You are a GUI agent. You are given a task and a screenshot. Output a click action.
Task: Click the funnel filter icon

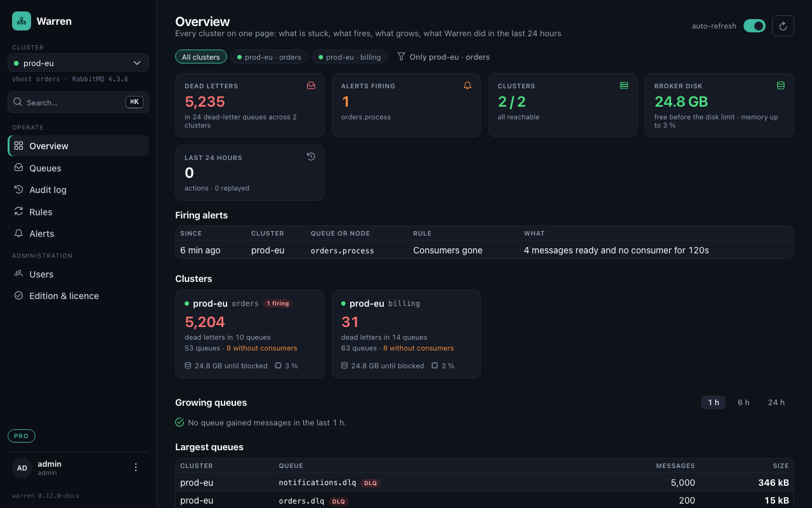click(401, 57)
